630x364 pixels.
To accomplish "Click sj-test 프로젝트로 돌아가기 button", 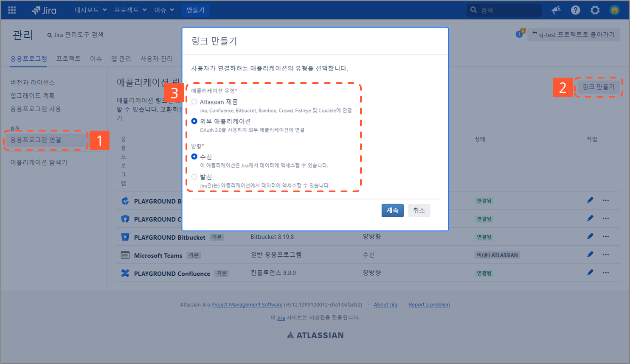I will (573, 34).
